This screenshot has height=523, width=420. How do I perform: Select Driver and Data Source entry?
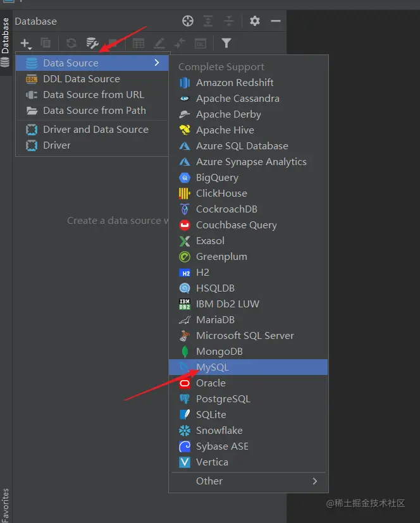coord(92,130)
